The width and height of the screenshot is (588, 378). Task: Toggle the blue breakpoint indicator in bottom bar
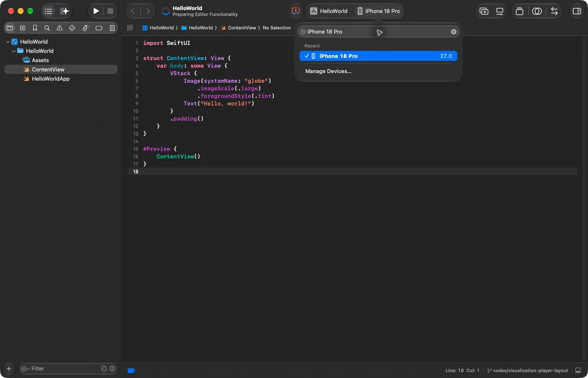[131, 371]
